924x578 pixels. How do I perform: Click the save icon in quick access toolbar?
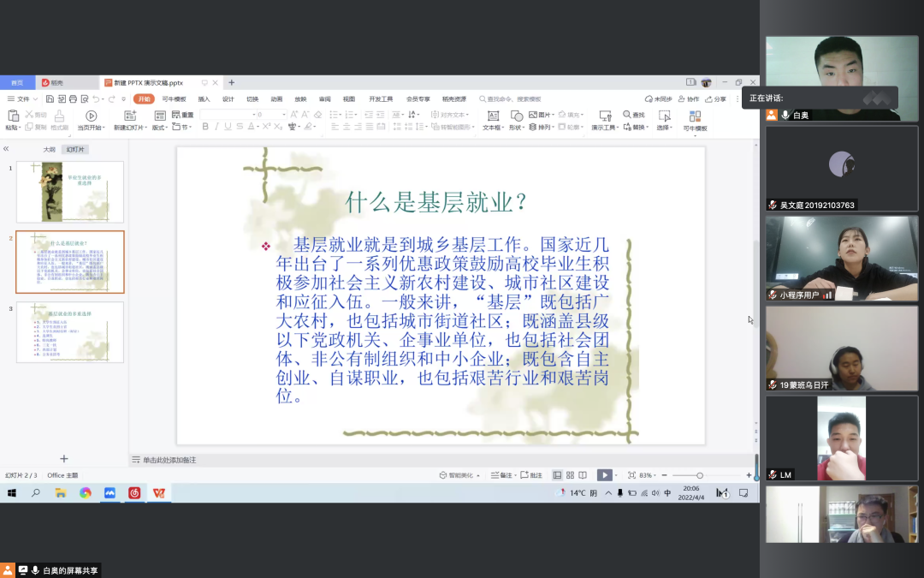point(48,99)
